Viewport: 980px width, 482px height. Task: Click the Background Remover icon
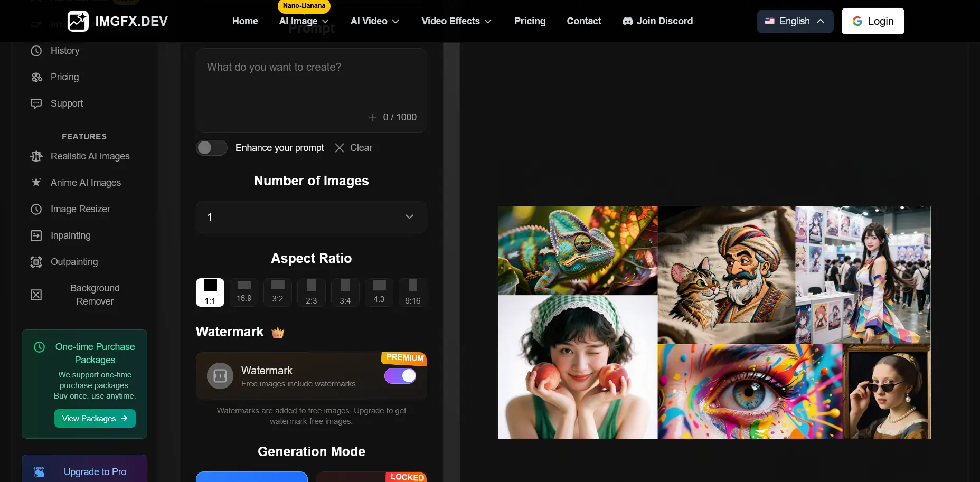pyautogui.click(x=36, y=295)
